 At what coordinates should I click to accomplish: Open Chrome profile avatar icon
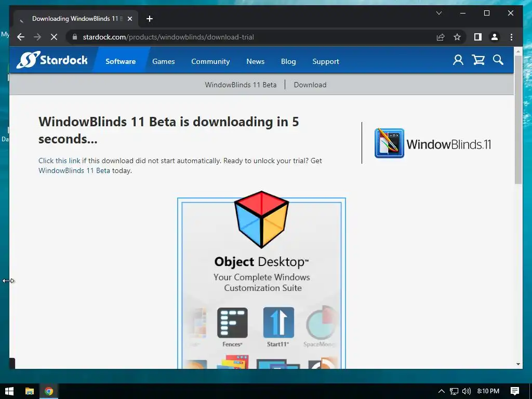coord(495,37)
